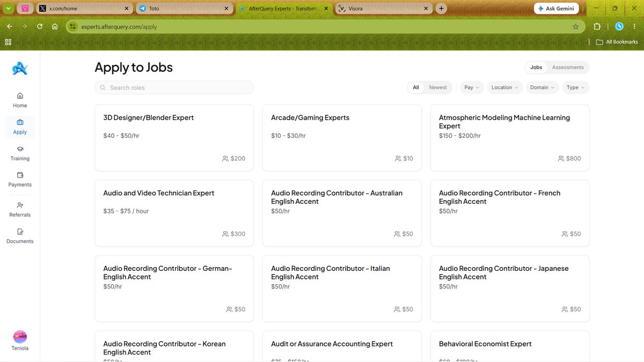Click the Apply to Jobs heading

point(134,68)
